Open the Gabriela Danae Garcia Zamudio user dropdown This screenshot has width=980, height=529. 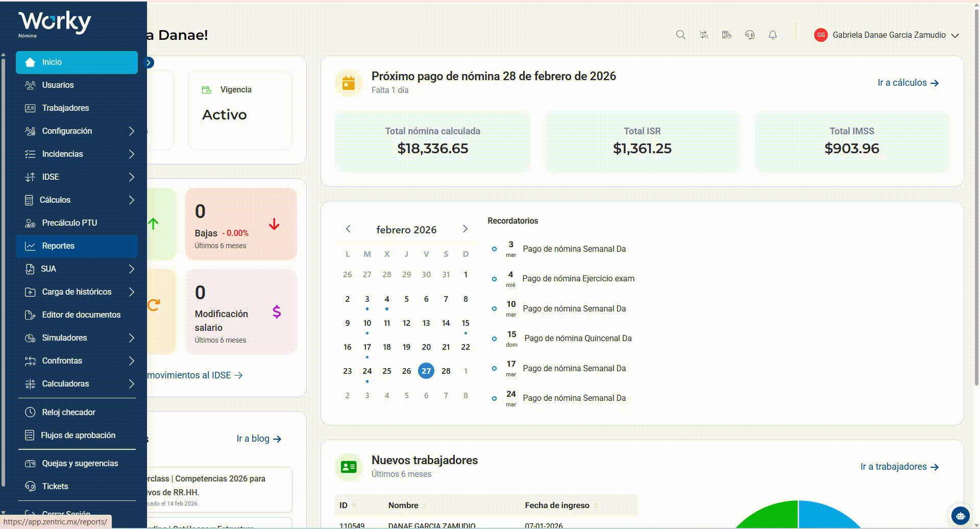coord(887,35)
